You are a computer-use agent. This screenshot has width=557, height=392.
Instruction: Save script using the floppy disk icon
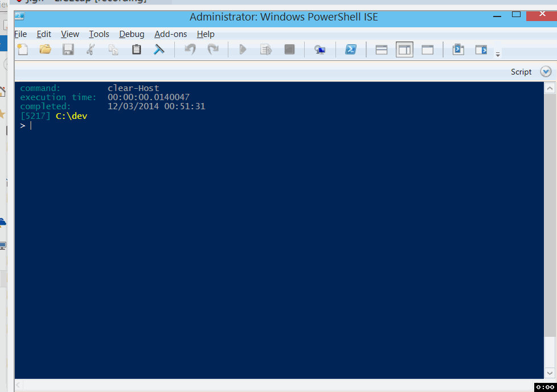tap(68, 49)
